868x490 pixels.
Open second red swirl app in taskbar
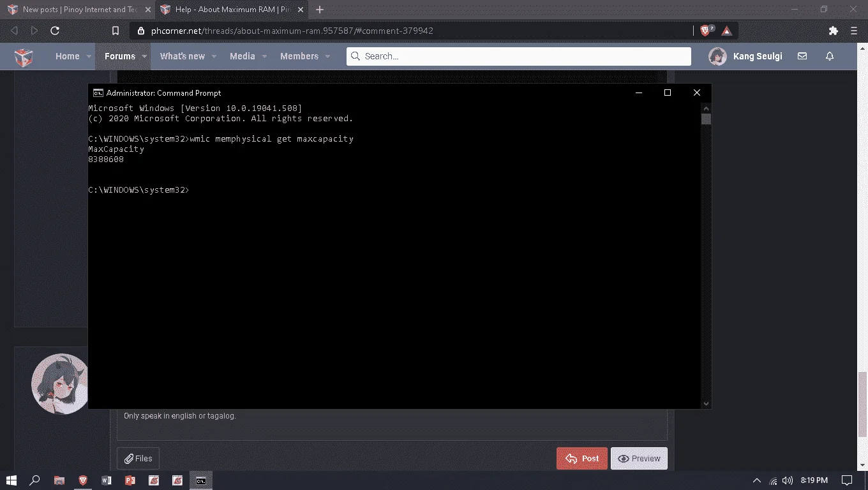coord(177,480)
